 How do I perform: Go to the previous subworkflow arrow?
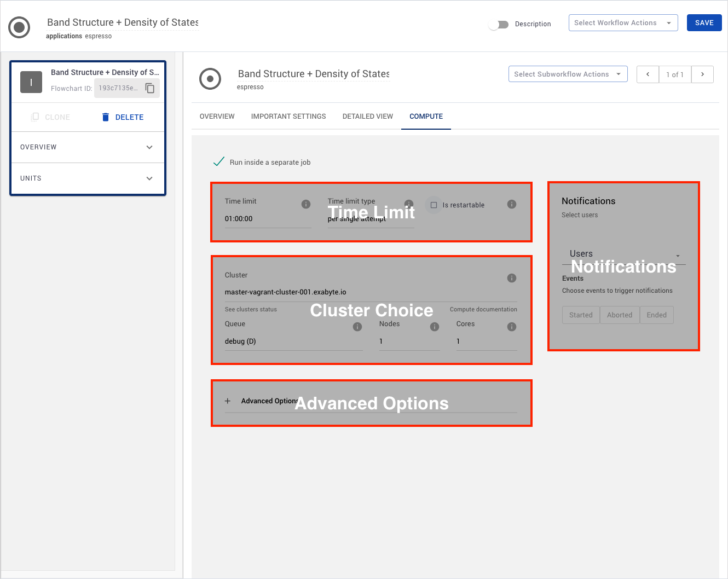[648, 74]
